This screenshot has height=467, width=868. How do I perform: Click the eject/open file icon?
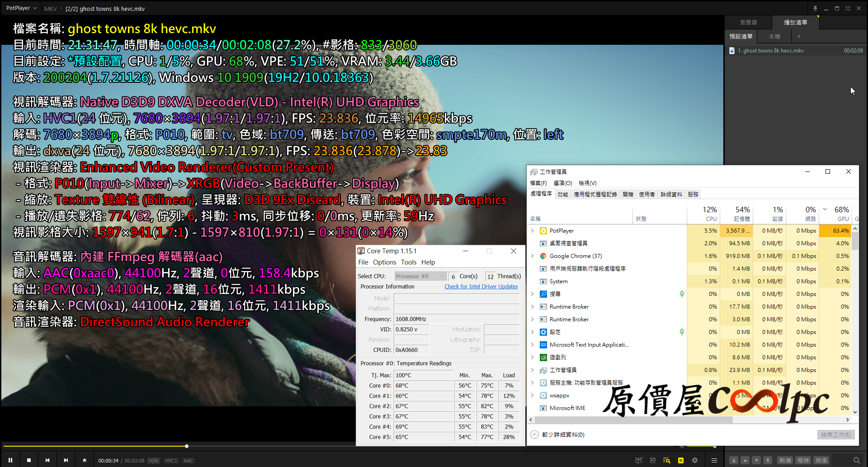85,460
